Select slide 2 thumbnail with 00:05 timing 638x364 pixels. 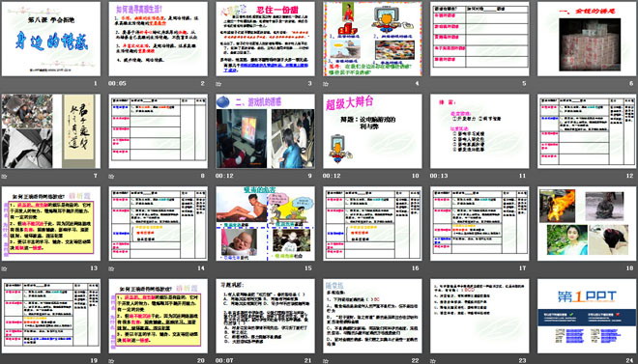tap(158, 39)
